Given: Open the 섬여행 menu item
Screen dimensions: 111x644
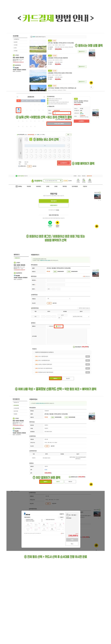Looking at the screenshot, I should (x=48, y=186).
